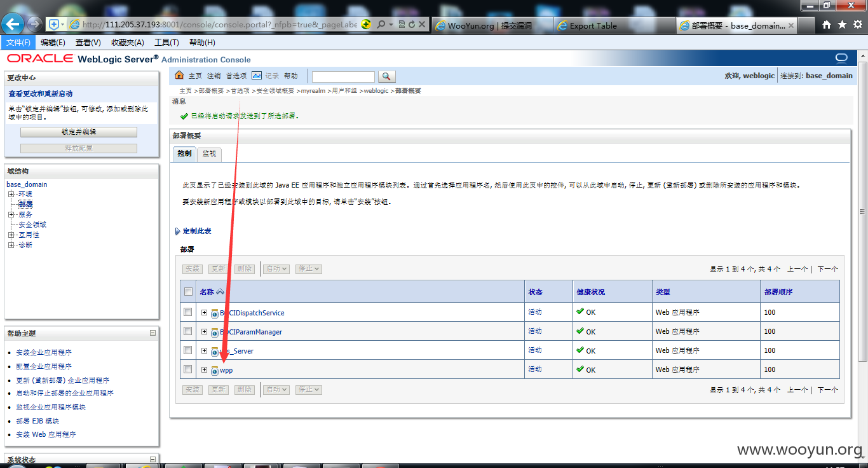Click the console search magnifier button
Screen dimensions: 868x468
(x=386, y=76)
